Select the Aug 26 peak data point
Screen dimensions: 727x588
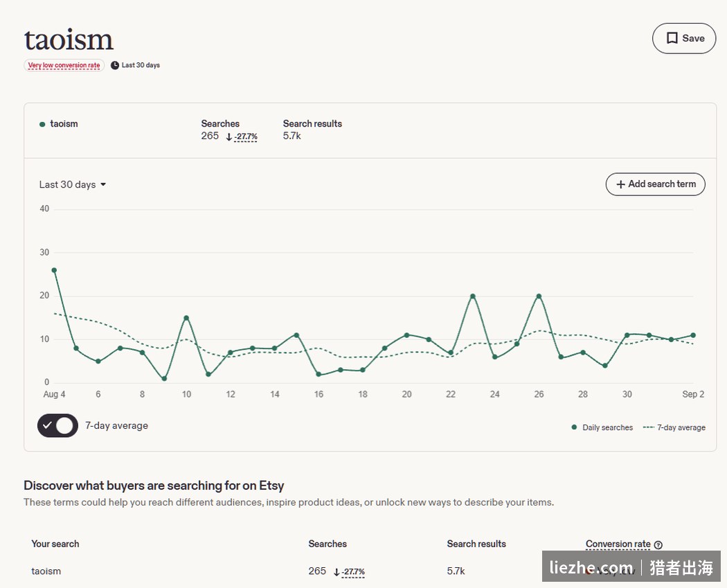tap(539, 296)
